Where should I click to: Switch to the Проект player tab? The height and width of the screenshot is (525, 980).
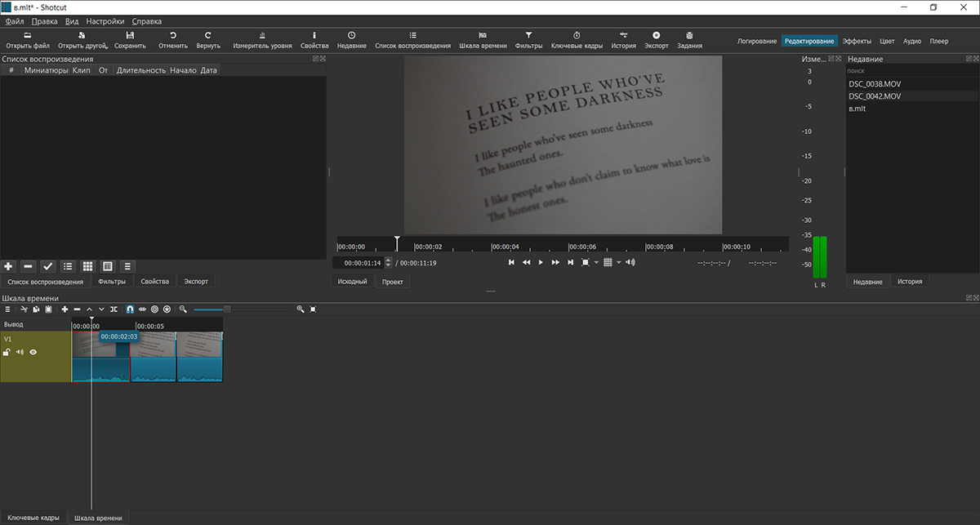point(394,282)
